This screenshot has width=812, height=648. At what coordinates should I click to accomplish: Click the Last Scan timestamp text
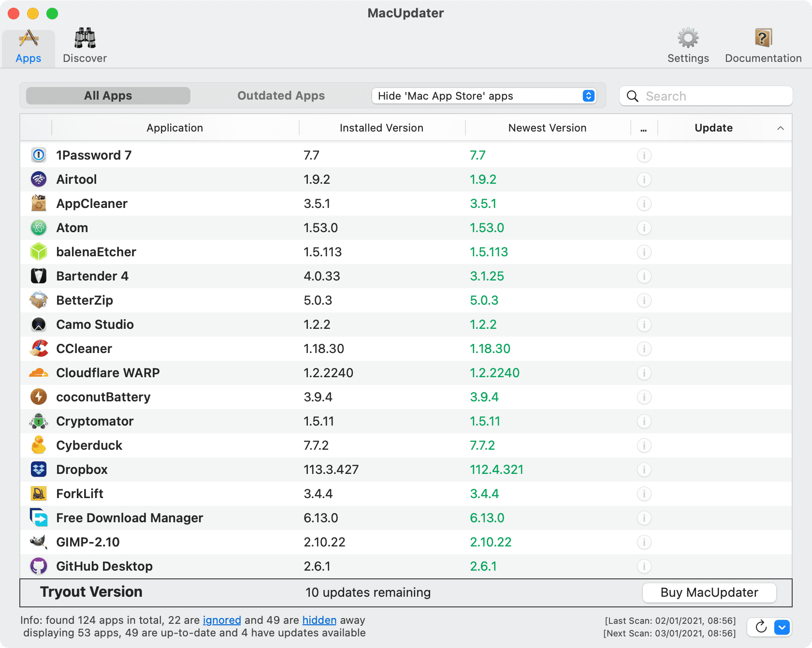(670, 620)
